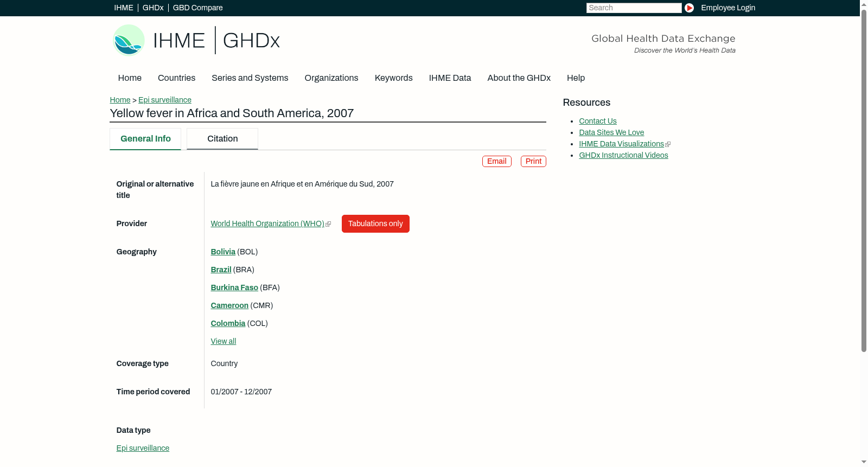The image size is (868, 467).
Task: Open GHDx link in top bar
Action: [x=153, y=8]
